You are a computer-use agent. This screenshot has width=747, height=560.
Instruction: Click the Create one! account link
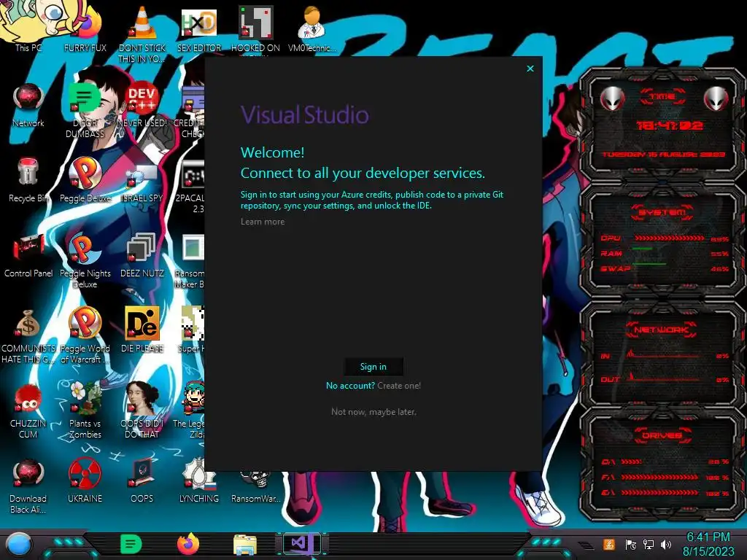[x=399, y=386]
